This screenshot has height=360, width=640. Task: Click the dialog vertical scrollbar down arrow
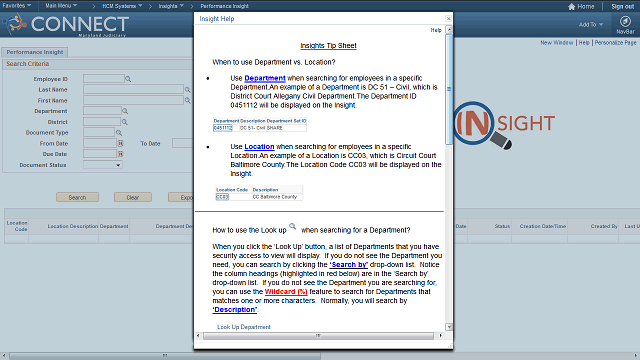449,327
